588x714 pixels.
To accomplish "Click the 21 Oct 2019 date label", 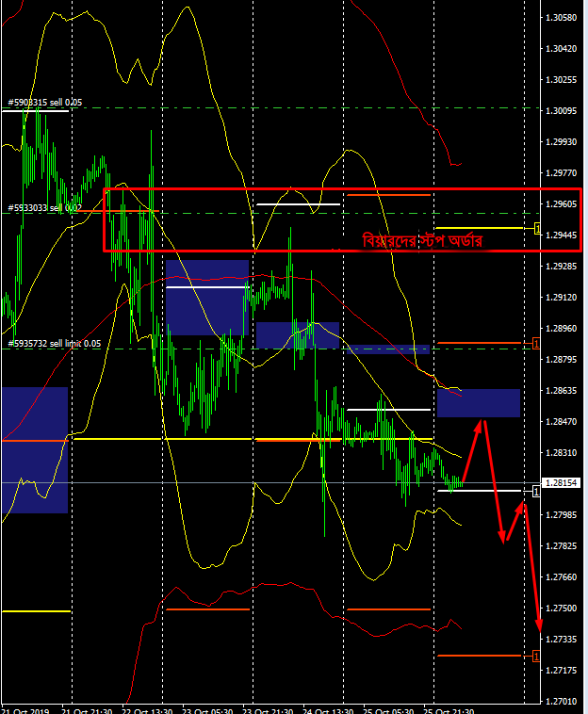I will click(26, 708).
